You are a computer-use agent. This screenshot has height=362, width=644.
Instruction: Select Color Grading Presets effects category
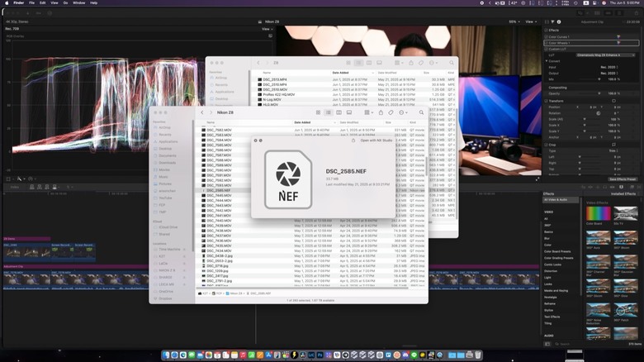pyautogui.click(x=559, y=258)
